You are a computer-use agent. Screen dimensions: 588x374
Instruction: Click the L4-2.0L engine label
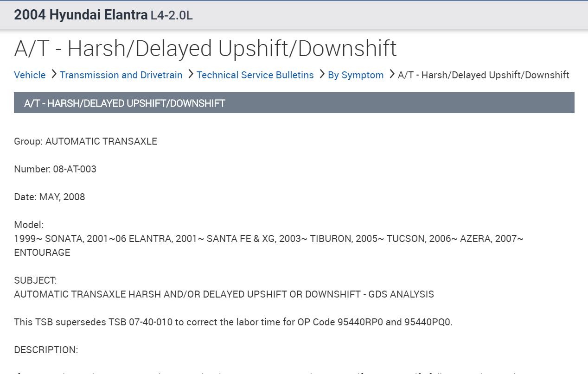pyautogui.click(x=172, y=16)
